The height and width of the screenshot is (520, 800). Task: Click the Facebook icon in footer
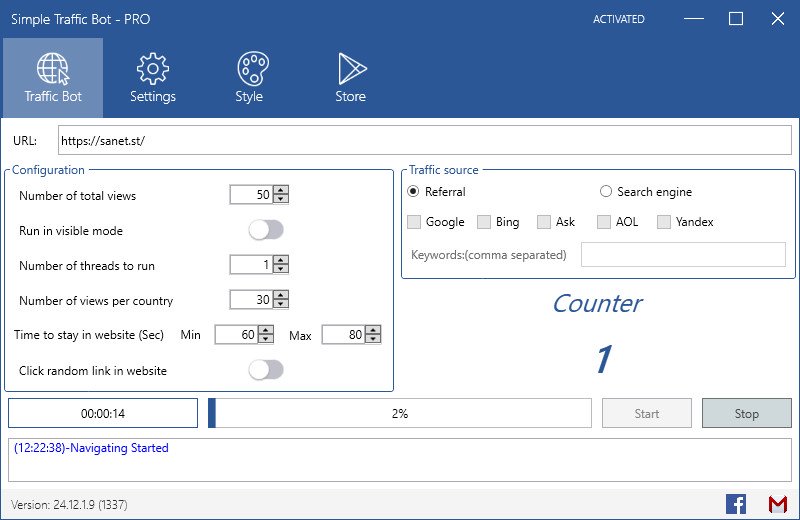(736, 504)
